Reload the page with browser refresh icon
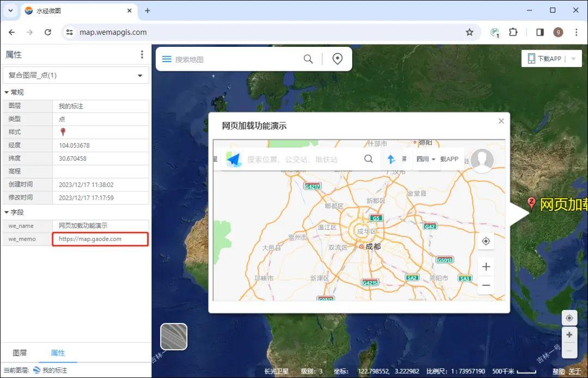The height and width of the screenshot is (378, 588). tap(47, 32)
